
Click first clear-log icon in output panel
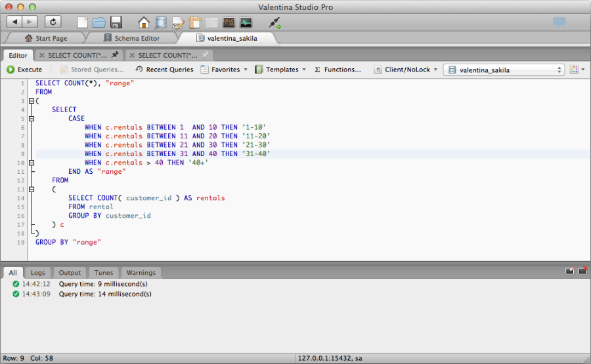click(569, 271)
